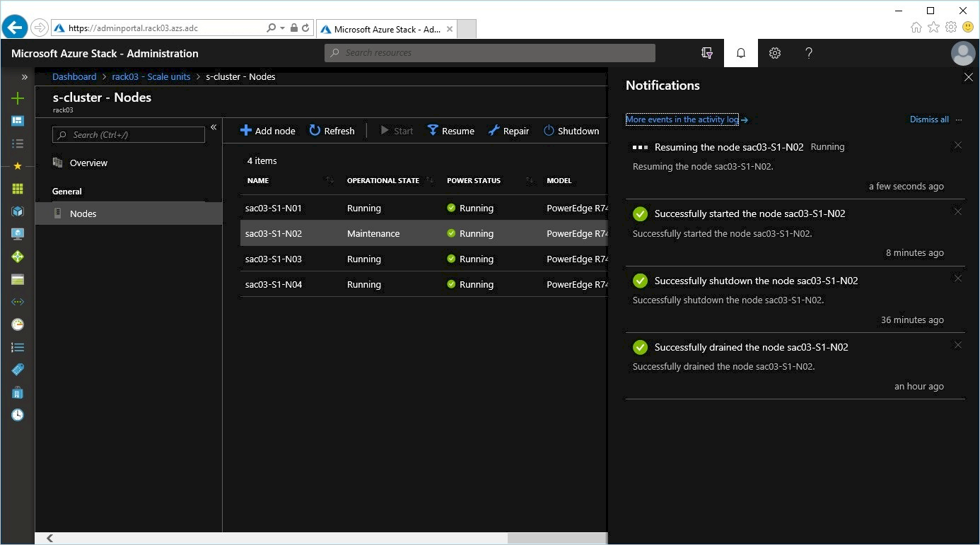The width and height of the screenshot is (980, 545).
Task: Dismiss the Successfully drained the node notification
Action: pos(958,345)
